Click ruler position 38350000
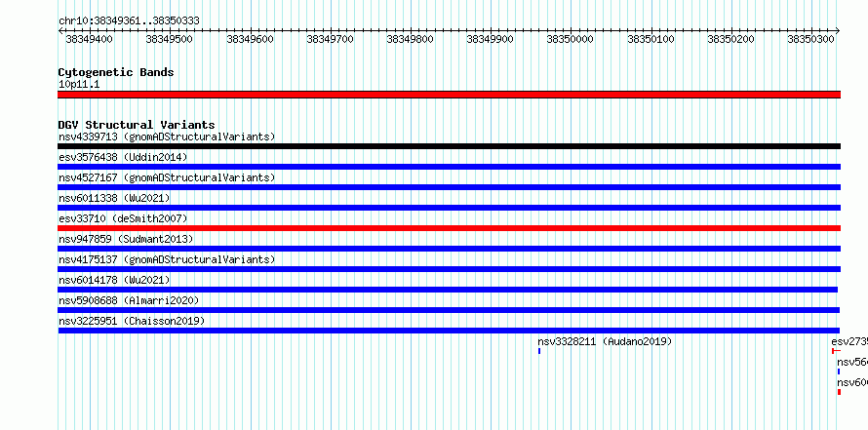This screenshot has height=430, width=868. (571, 39)
